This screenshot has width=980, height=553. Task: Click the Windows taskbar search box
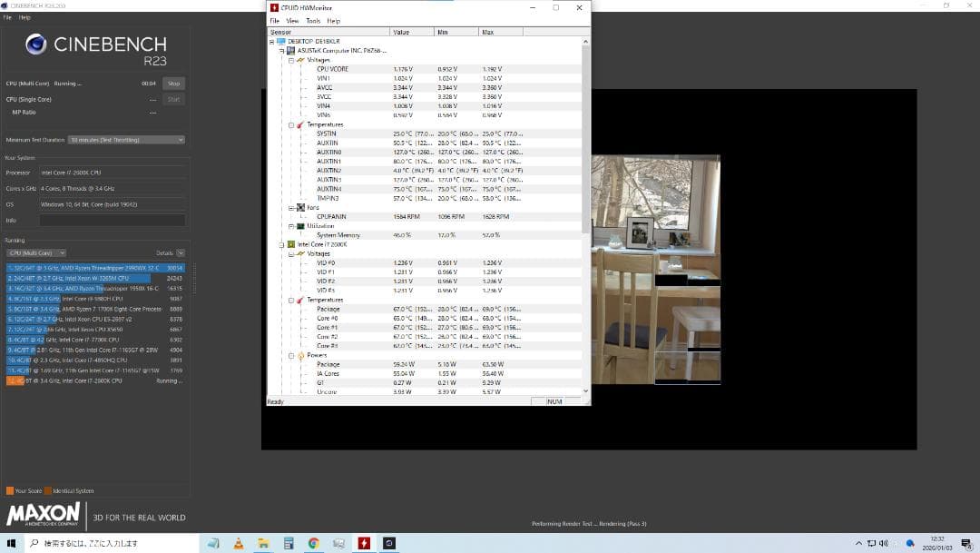113,543
